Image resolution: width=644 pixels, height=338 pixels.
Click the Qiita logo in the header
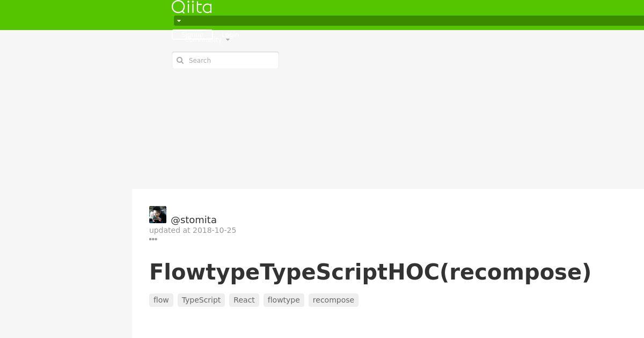tap(192, 7)
